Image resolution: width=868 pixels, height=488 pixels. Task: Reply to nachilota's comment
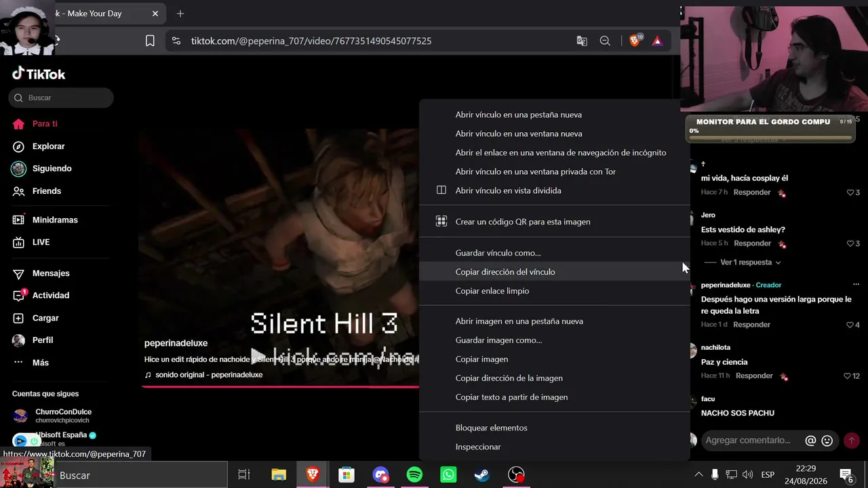(x=754, y=376)
